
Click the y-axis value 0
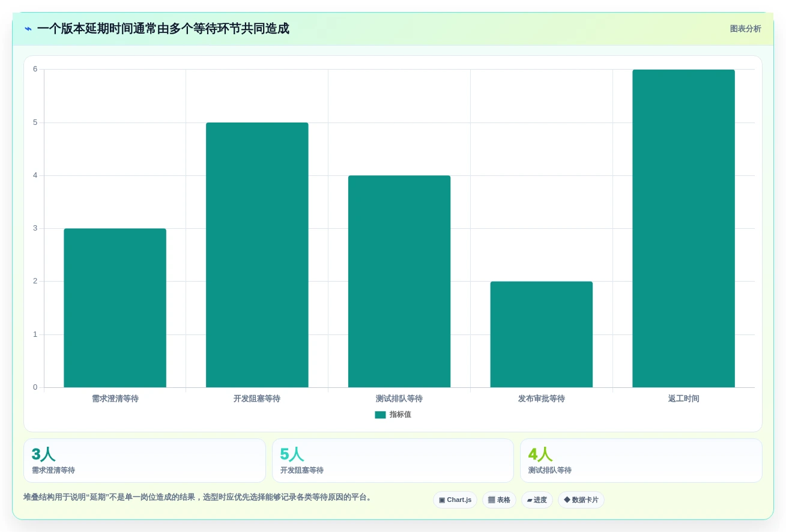(35, 387)
